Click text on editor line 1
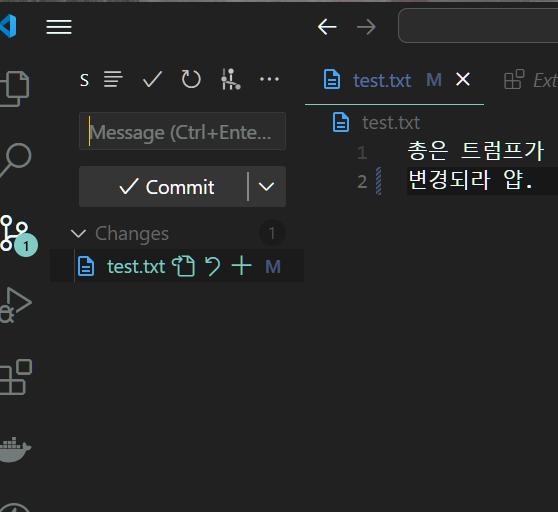This screenshot has height=512, width=558. pos(476,151)
